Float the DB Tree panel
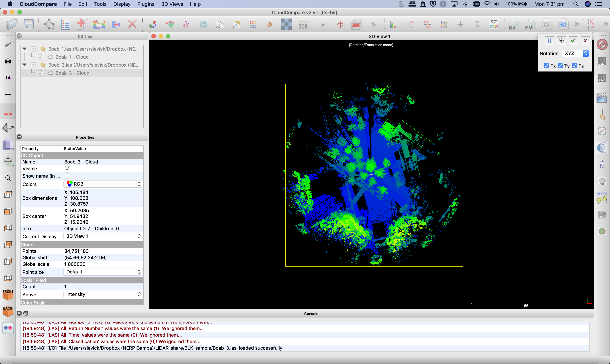The width and height of the screenshot is (610, 364). (19, 36)
